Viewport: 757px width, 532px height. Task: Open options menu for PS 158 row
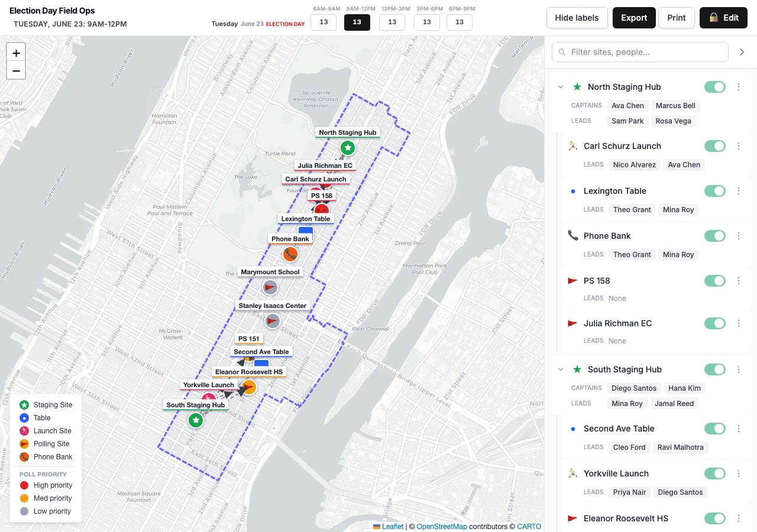click(739, 281)
